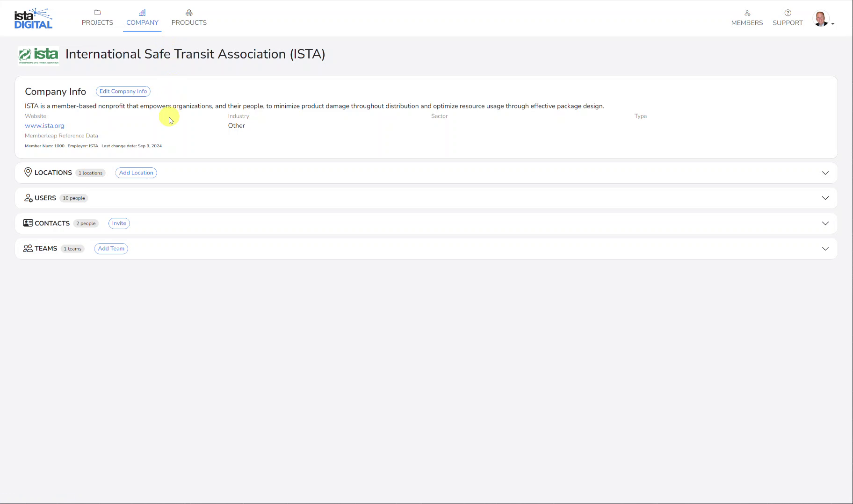Click the green ISTA company logo
The height and width of the screenshot is (504, 853).
tap(38, 56)
